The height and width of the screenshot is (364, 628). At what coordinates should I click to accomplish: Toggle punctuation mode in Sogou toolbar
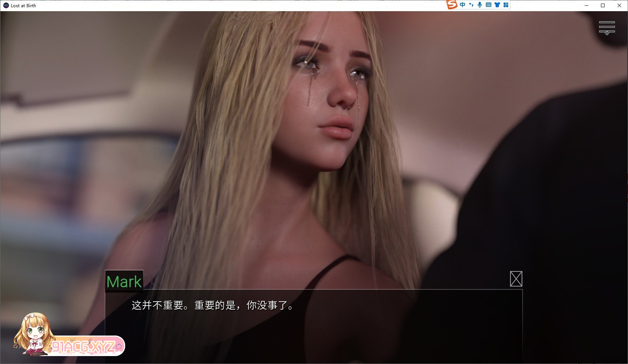click(471, 5)
